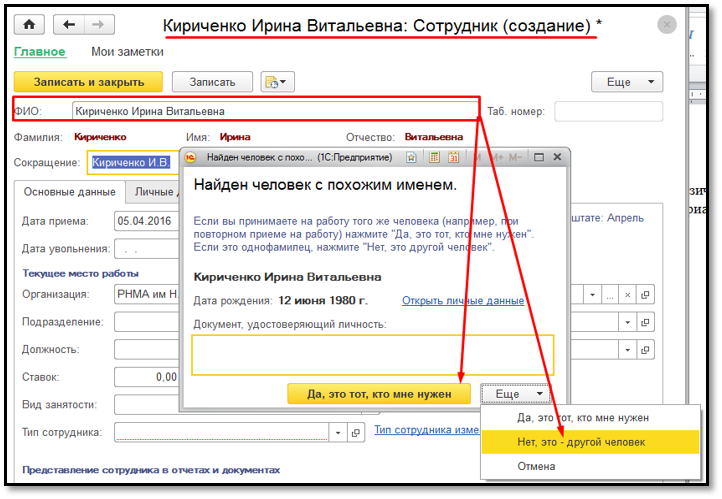Image resolution: width=722 pixels, height=499 pixels.
Task: Click the forward arrow navigation button
Action: tap(99, 25)
